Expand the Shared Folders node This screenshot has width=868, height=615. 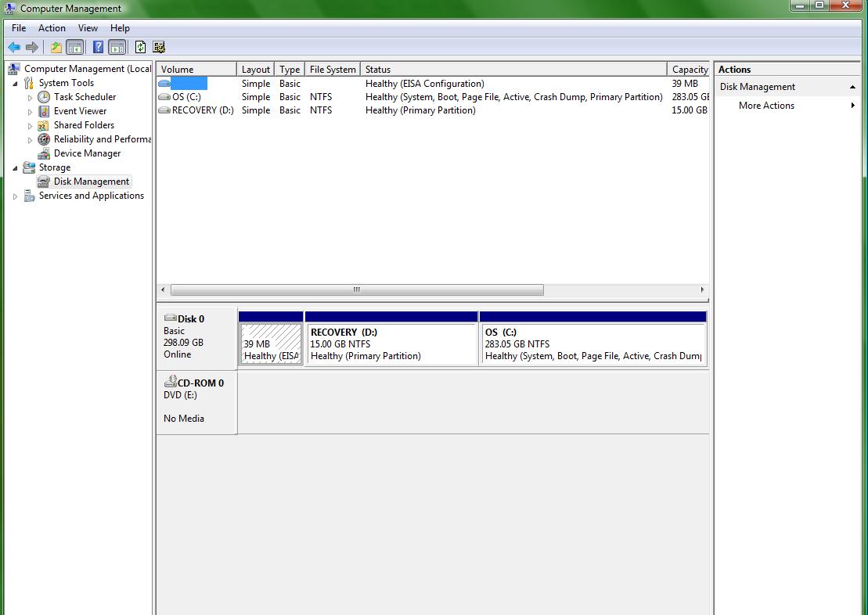pos(30,126)
